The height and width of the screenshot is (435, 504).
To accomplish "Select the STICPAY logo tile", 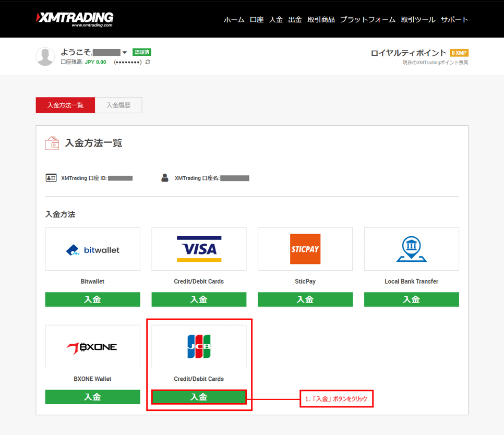I will pyautogui.click(x=305, y=249).
